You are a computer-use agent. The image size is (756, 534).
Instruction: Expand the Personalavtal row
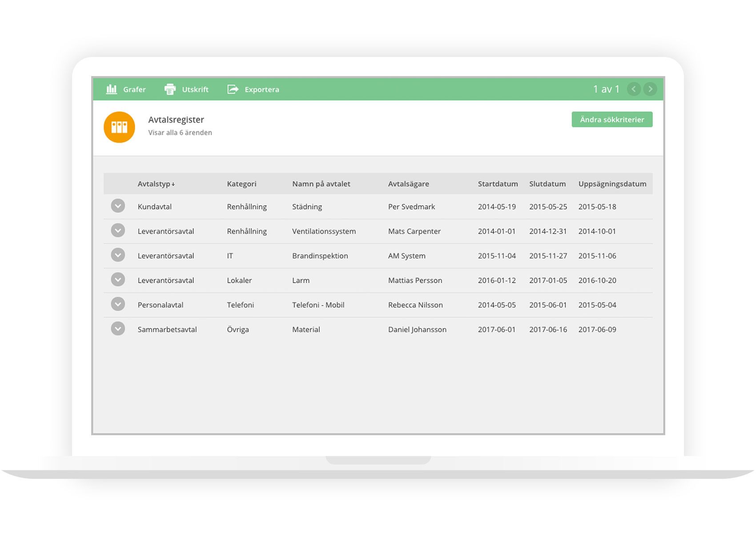click(x=118, y=304)
